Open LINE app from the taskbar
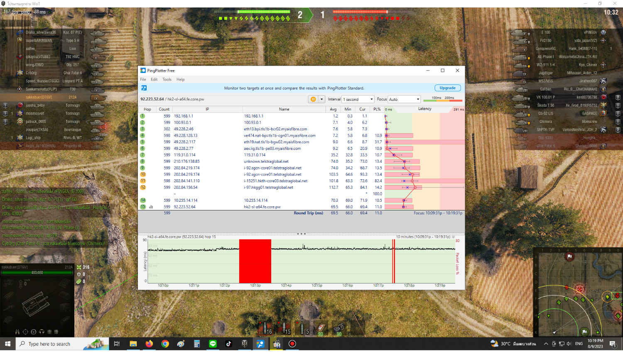This screenshot has height=364, width=623. (x=213, y=344)
